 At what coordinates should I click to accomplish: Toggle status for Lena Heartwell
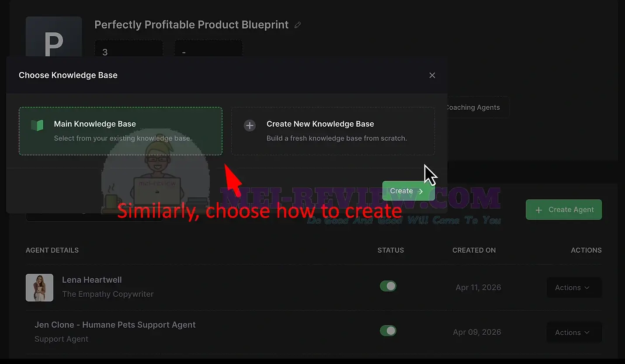click(x=388, y=286)
